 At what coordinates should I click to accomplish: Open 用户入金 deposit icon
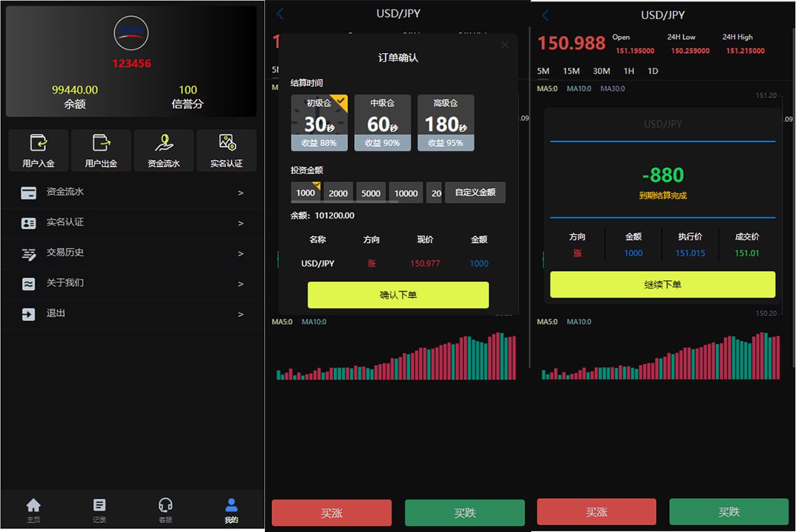[38, 143]
